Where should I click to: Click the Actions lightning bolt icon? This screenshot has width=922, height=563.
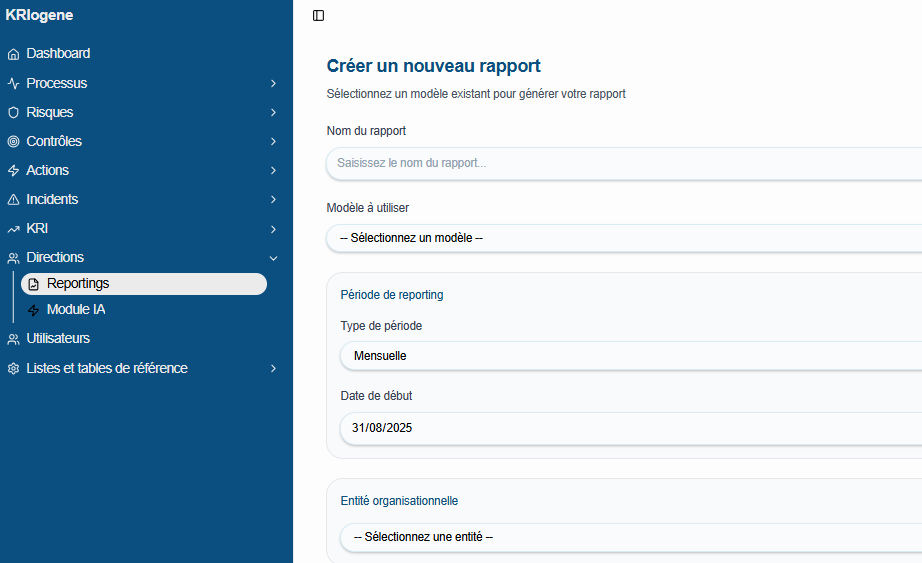[x=13, y=170]
